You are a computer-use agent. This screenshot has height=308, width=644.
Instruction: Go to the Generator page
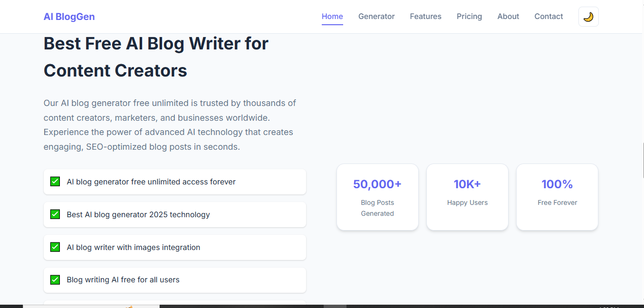376,17
